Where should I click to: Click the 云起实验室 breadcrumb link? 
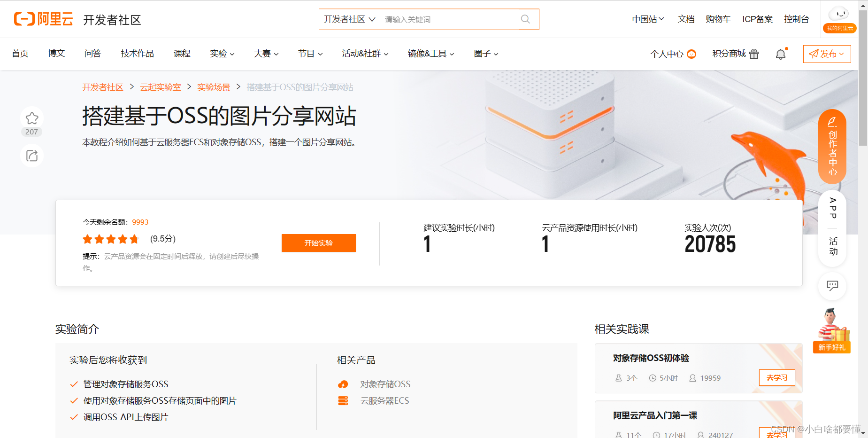click(161, 87)
